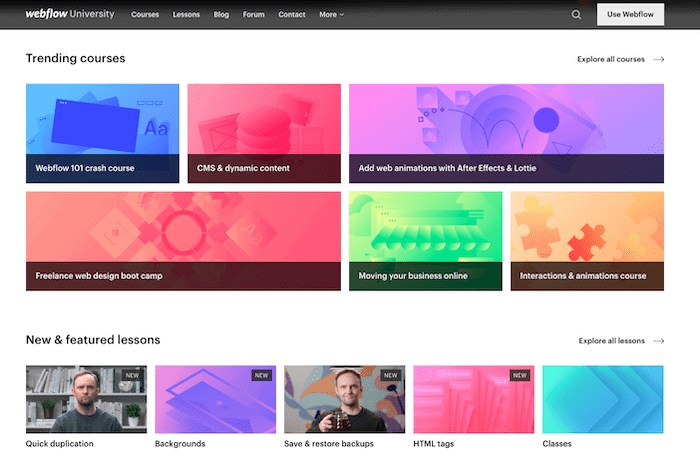Open the Courses nav item

click(x=145, y=15)
